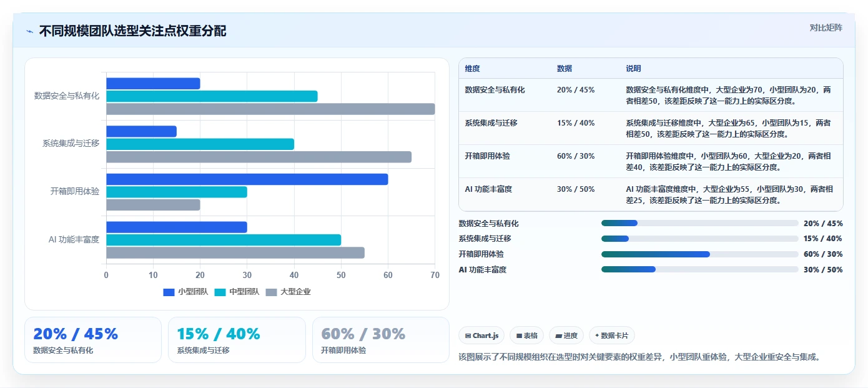Image resolution: width=868 pixels, height=388 pixels.
Task: Click the 开箱即用体验 progress bar
Action: coord(700,254)
